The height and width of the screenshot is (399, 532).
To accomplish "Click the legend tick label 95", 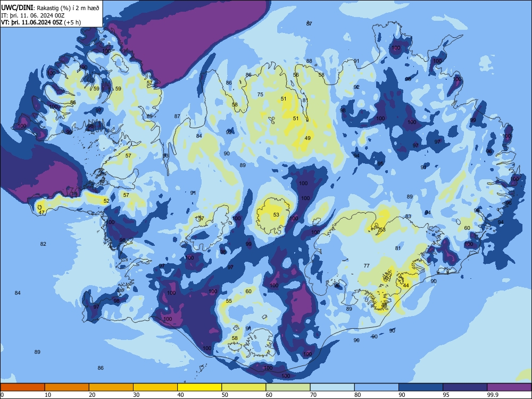I will coord(446,395).
